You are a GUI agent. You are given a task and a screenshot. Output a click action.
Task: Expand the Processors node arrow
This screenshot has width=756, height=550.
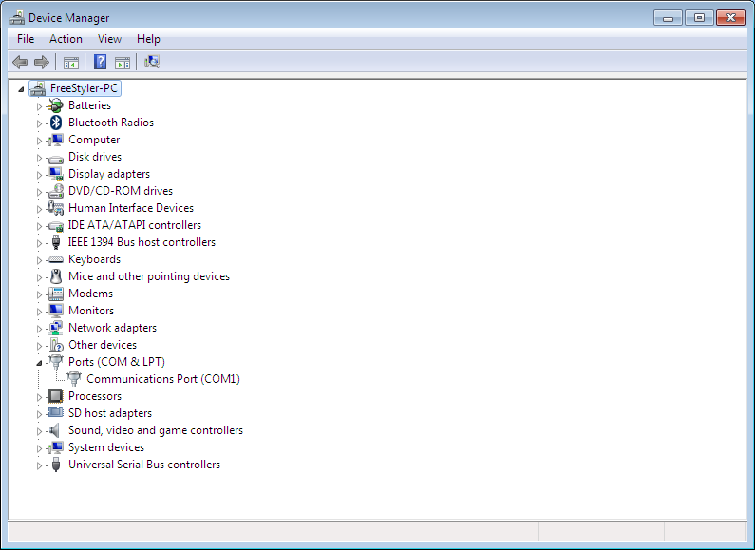pyautogui.click(x=39, y=397)
